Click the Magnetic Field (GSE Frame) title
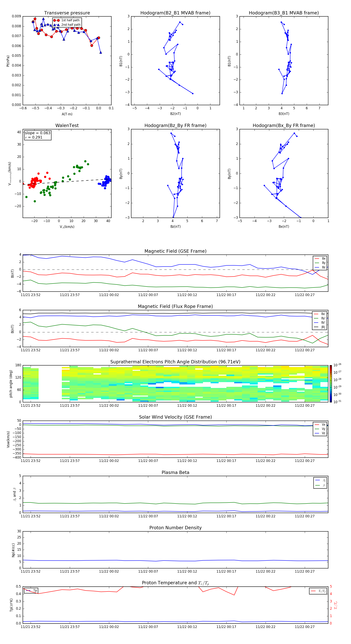351x644 pixels. tap(175, 251)
